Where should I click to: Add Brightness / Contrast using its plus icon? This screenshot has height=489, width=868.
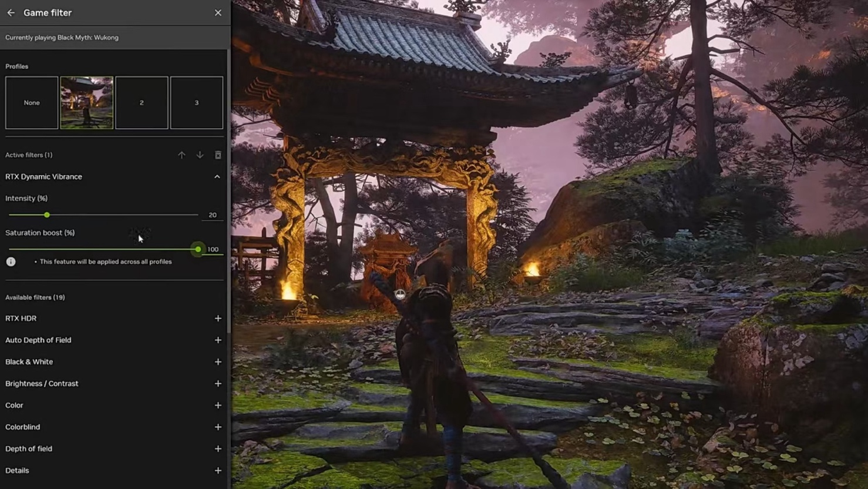click(x=217, y=383)
